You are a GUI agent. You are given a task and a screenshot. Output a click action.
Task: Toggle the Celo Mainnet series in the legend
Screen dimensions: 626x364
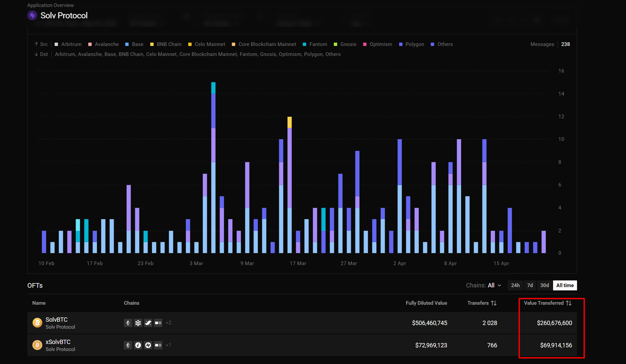[x=207, y=44]
